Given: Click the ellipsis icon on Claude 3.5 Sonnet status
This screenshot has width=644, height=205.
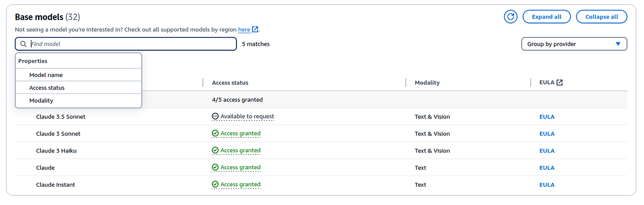Looking at the screenshot, I should tap(215, 117).
